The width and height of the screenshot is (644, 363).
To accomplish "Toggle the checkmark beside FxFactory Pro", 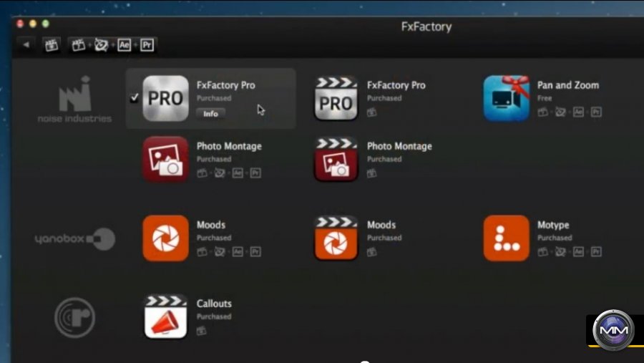I will pyautogui.click(x=135, y=98).
